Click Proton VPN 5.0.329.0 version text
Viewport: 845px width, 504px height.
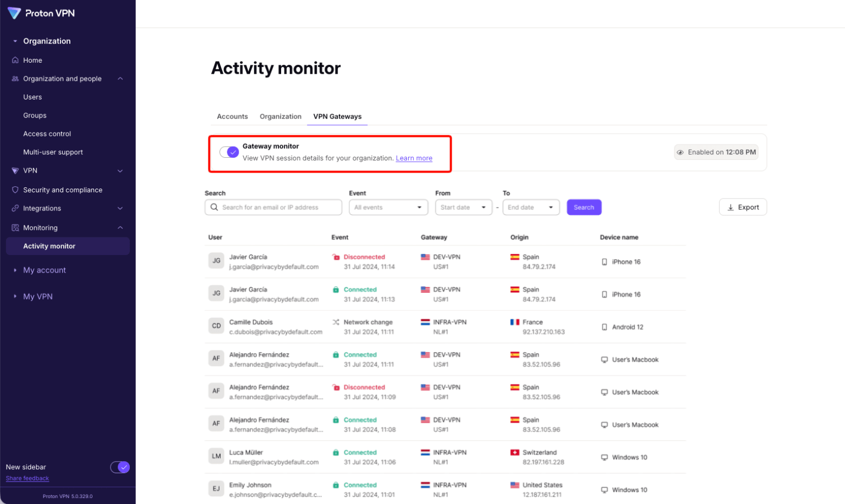point(68,496)
